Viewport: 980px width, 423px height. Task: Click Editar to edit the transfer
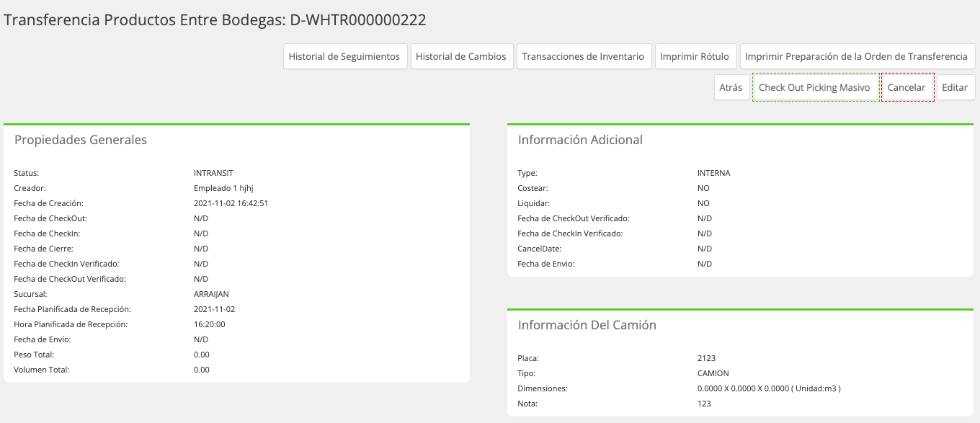[955, 87]
